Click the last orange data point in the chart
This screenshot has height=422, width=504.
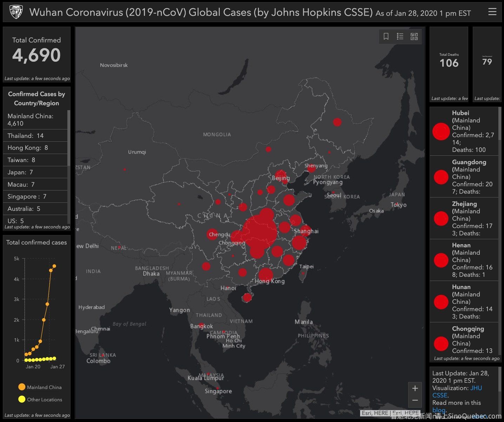(54, 266)
